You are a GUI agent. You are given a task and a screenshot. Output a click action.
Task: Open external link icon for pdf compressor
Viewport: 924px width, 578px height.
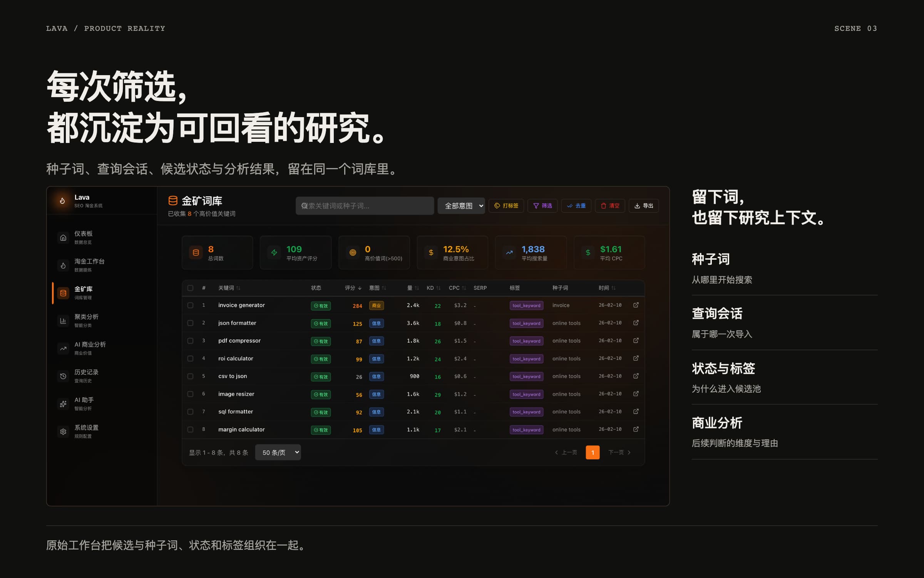(x=636, y=341)
